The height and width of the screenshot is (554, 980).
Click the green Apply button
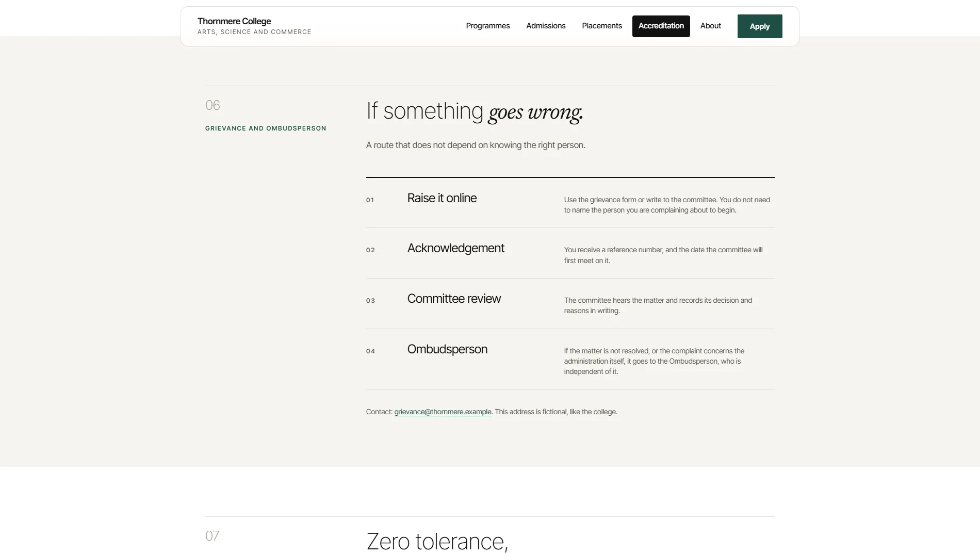click(x=760, y=26)
